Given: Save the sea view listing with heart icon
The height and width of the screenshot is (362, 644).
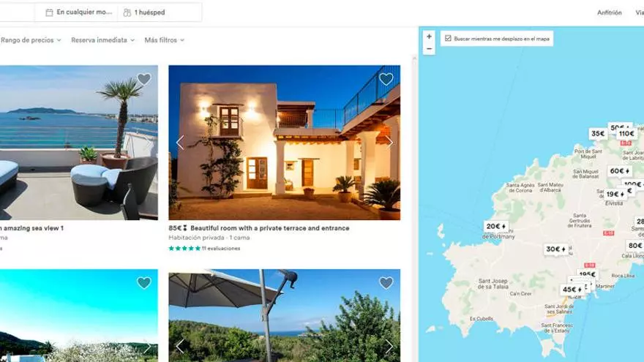Looking at the screenshot, I should pyautogui.click(x=143, y=79).
